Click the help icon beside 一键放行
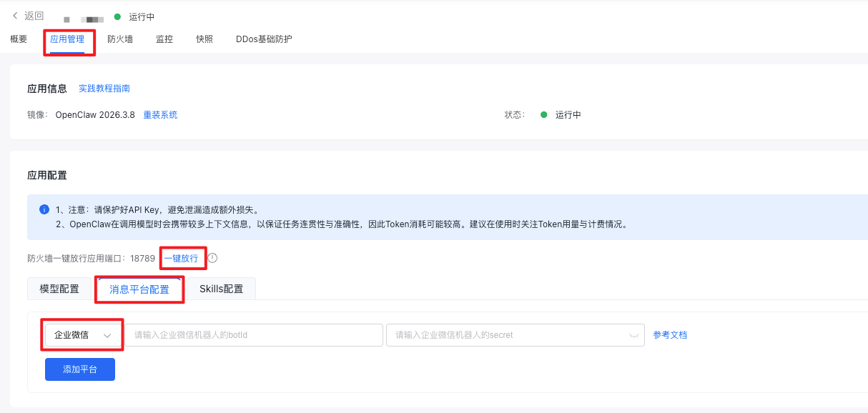 [x=212, y=258]
